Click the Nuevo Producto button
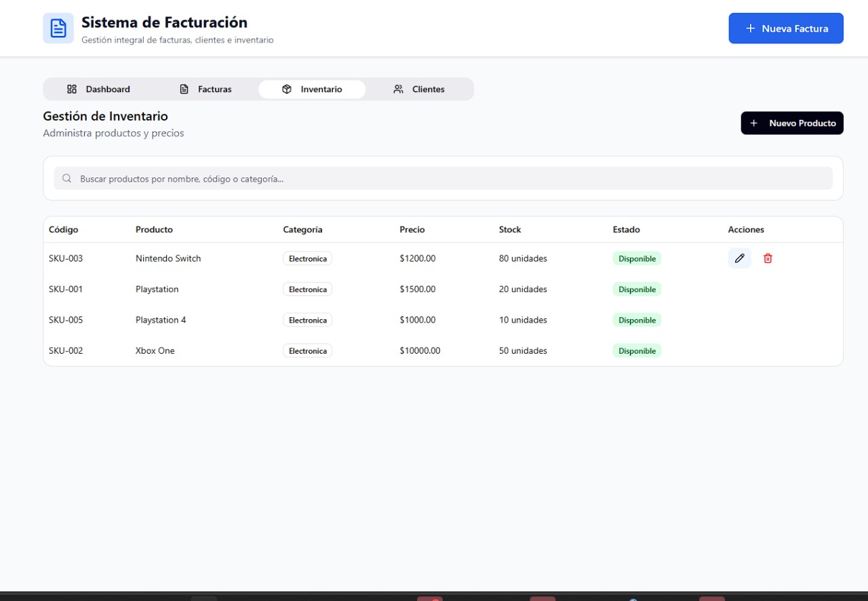The image size is (868, 601). point(791,123)
